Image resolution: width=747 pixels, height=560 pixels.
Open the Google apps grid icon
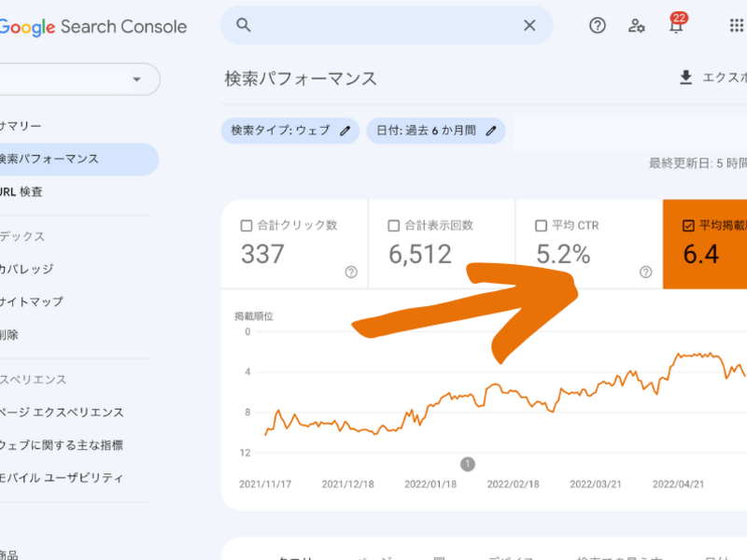point(736,26)
